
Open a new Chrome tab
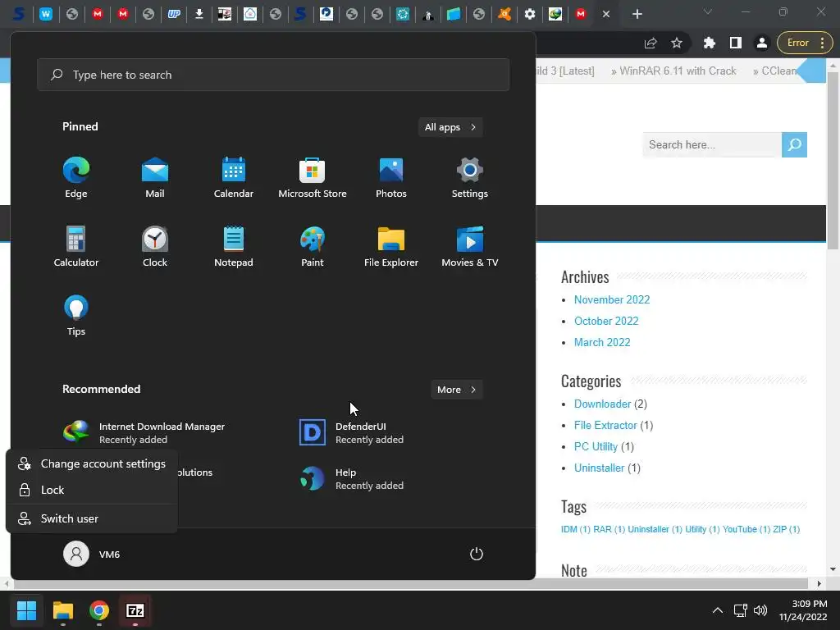point(637,14)
